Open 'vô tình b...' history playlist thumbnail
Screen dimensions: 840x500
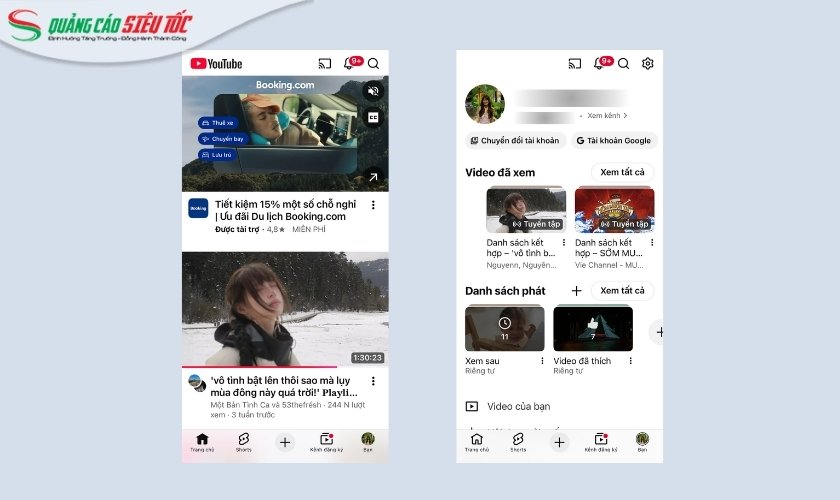526,210
